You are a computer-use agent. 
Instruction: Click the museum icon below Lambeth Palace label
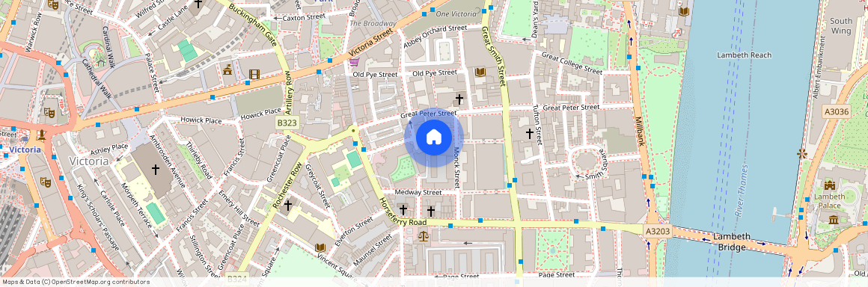pos(834,220)
